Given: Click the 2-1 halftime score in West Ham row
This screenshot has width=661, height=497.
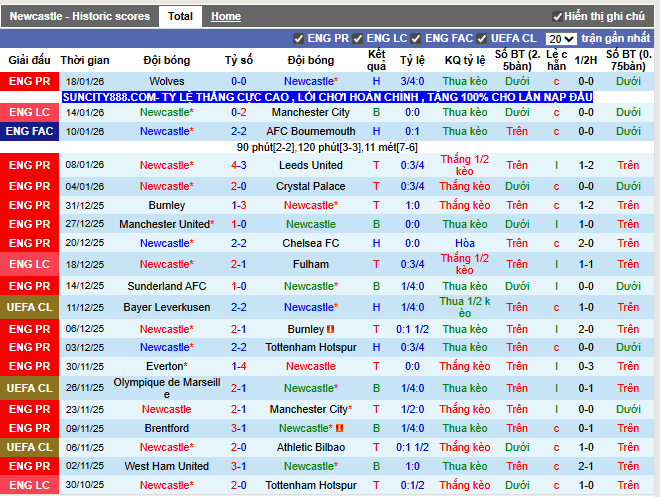Looking at the screenshot, I should point(586,466).
